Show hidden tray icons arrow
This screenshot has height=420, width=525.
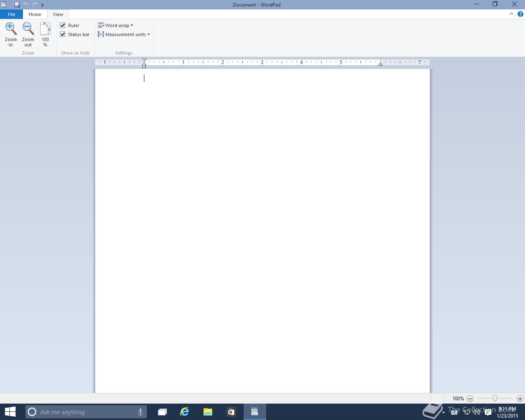[x=443, y=412]
